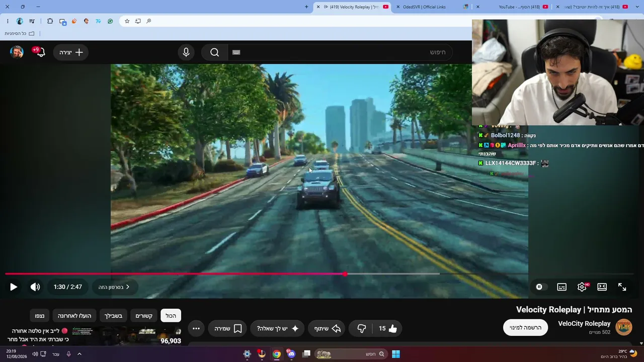Switch input language via עבר indicator
The image size is (644, 362).
[56, 354]
